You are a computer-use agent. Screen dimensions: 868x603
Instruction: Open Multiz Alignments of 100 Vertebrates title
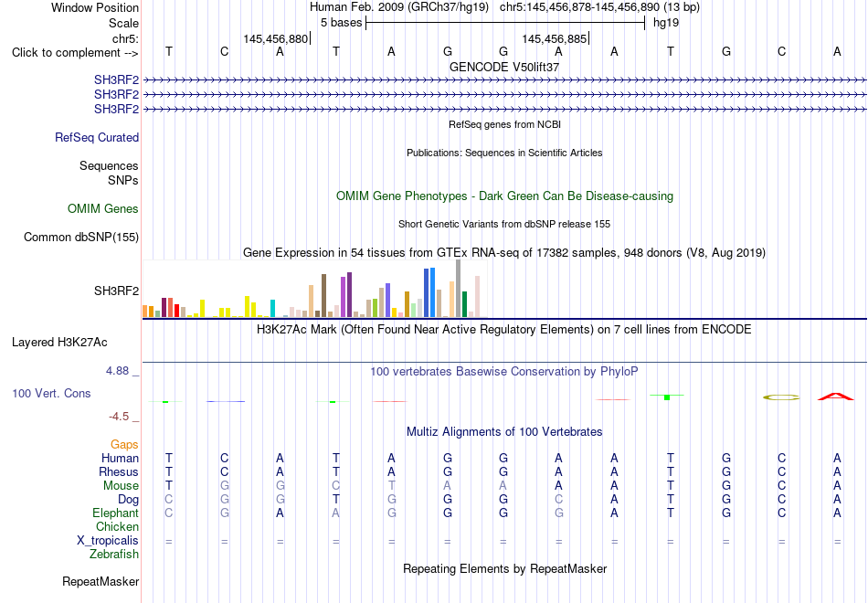pos(504,432)
